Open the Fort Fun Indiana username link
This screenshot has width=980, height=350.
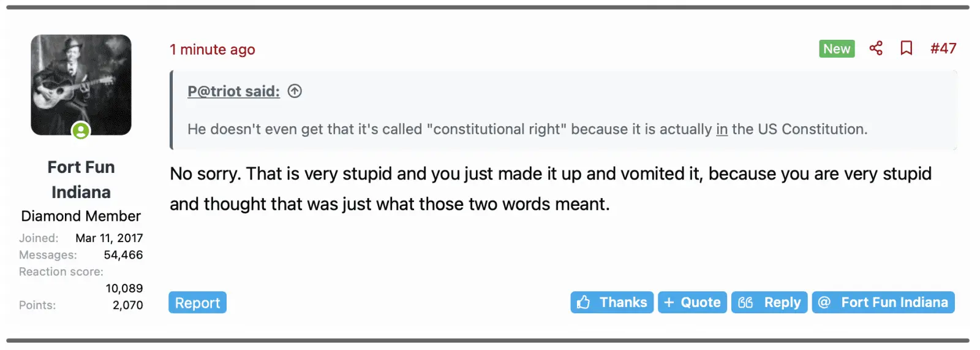tap(81, 180)
